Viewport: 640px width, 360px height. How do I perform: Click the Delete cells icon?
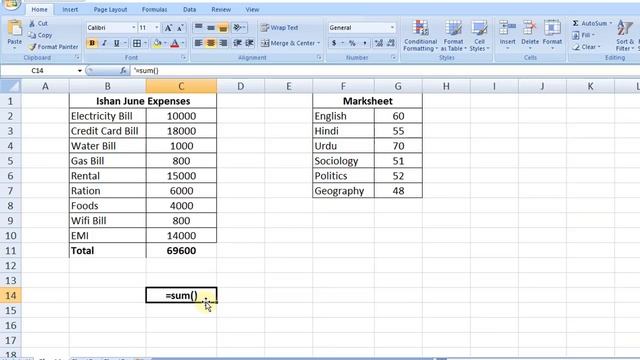530,29
